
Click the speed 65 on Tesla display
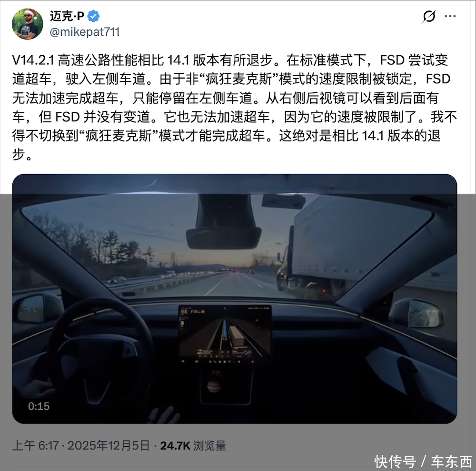click(184, 311)
